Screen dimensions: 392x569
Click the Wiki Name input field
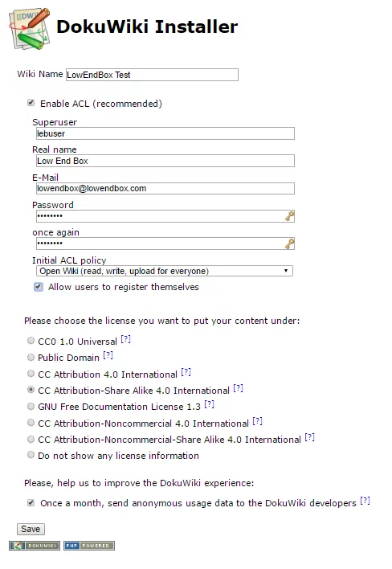152,75
